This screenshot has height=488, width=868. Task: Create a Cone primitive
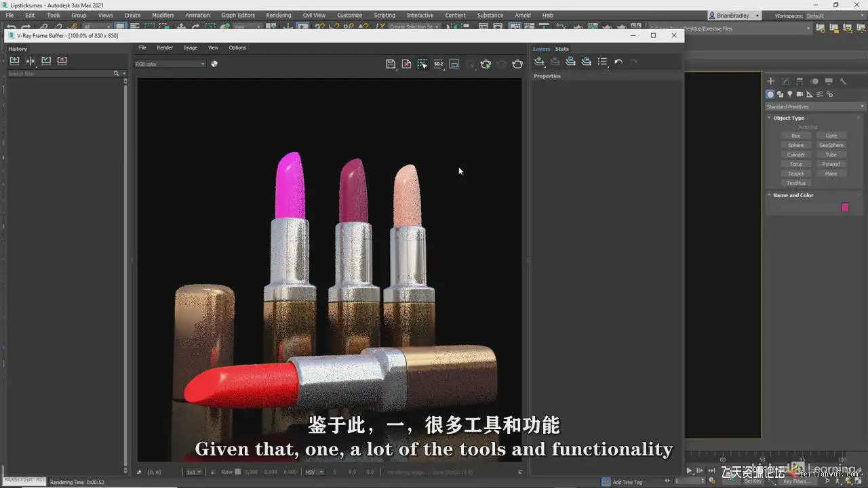point(831,136)
